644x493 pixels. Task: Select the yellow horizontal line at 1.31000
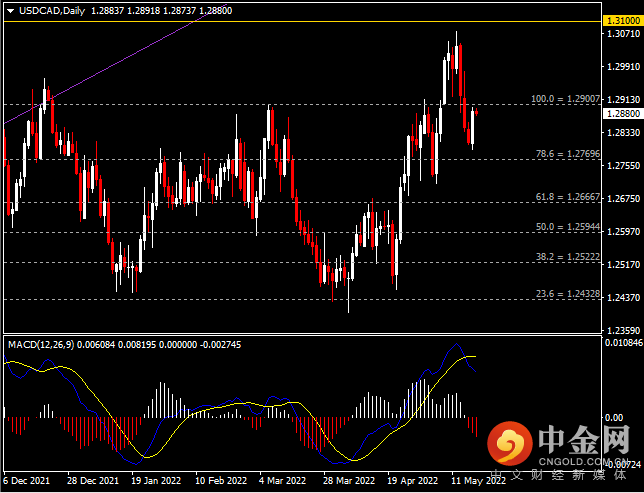[x=302, y=21]
